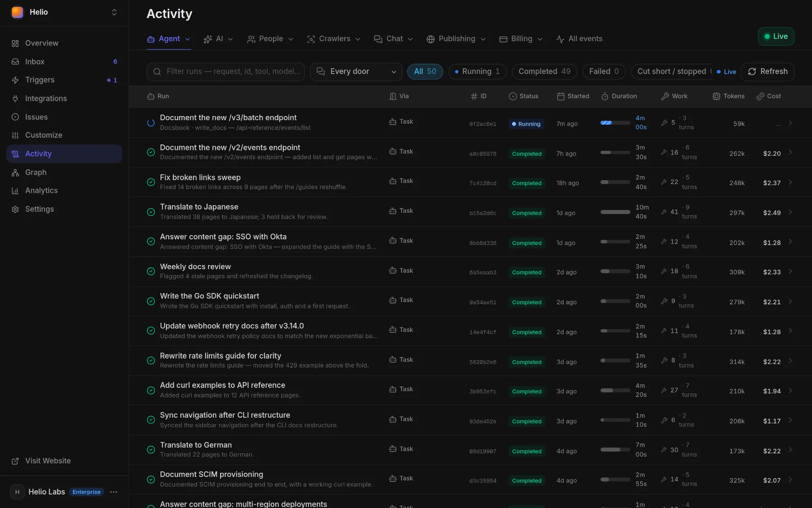Focus the Filter runs search field
Screen dimensions: 812x508
pyautogui.click(x=226, y=72)
